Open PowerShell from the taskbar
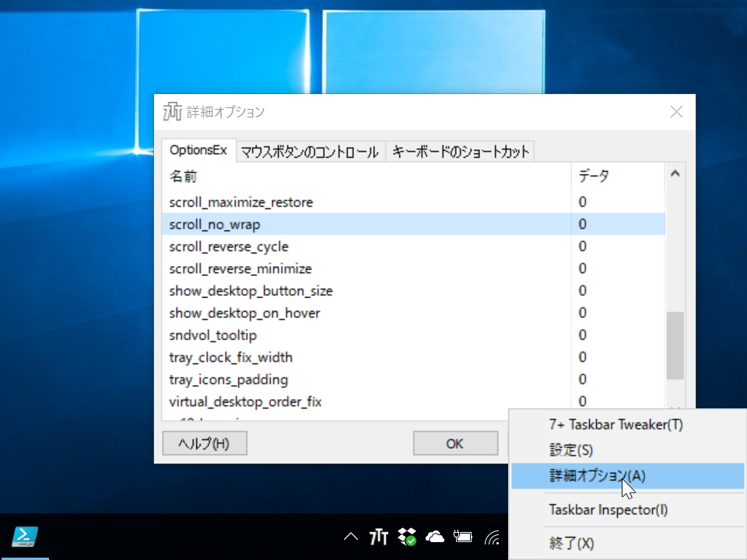The image size is (747, 560). coord(26,537)
